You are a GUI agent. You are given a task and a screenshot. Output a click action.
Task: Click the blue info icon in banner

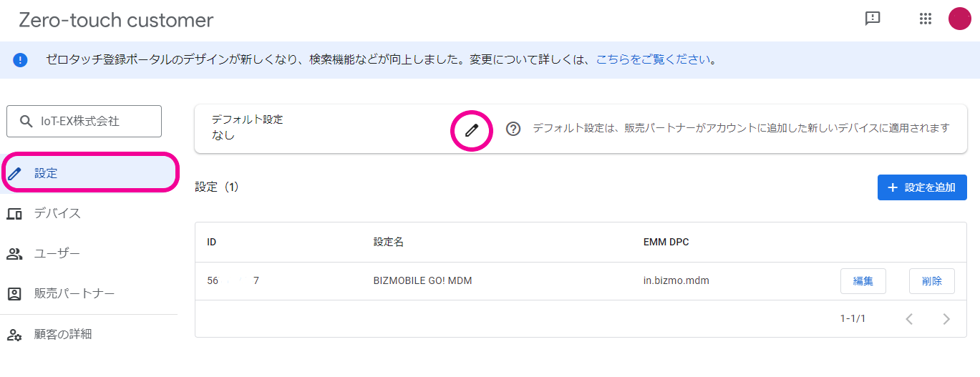pos(20,60)
